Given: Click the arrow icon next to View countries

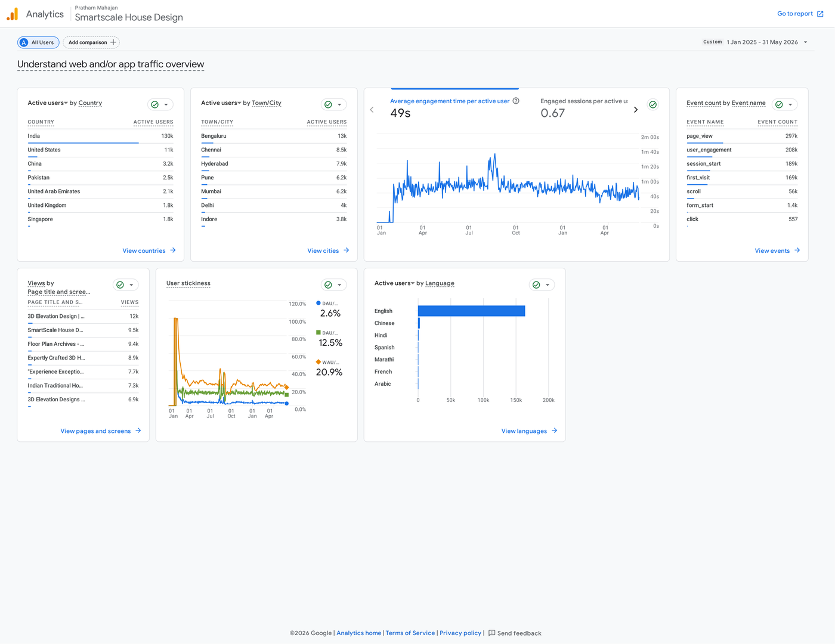Looking at the screenshot, I should tap(173, 250).
